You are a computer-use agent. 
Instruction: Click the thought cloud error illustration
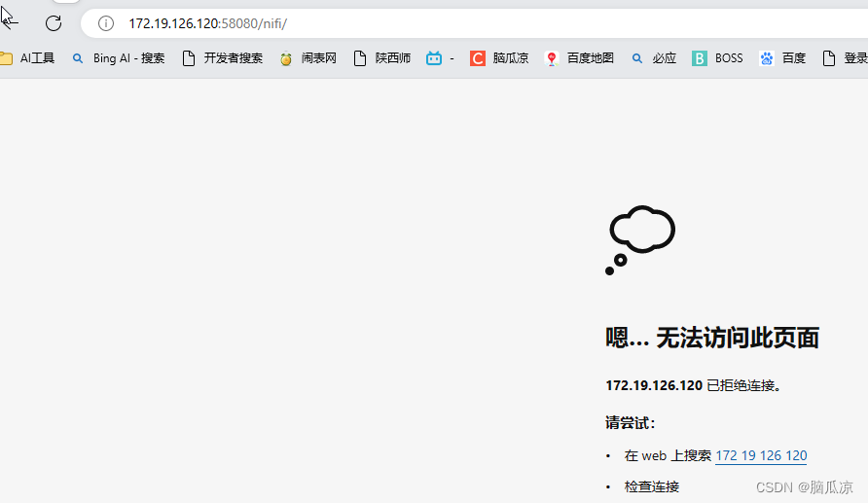click(x=640, y=239)
